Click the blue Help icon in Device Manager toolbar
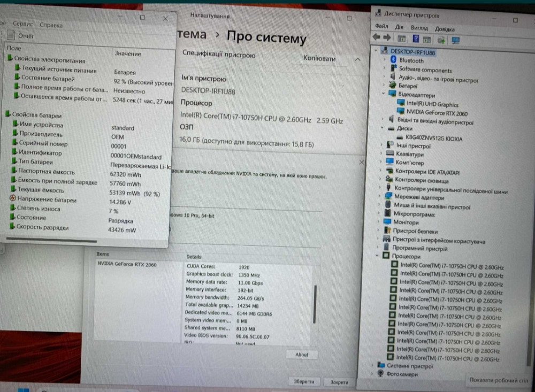Image resolution: width=535 pixels, height=392 pixels. (x=415, y=39)
